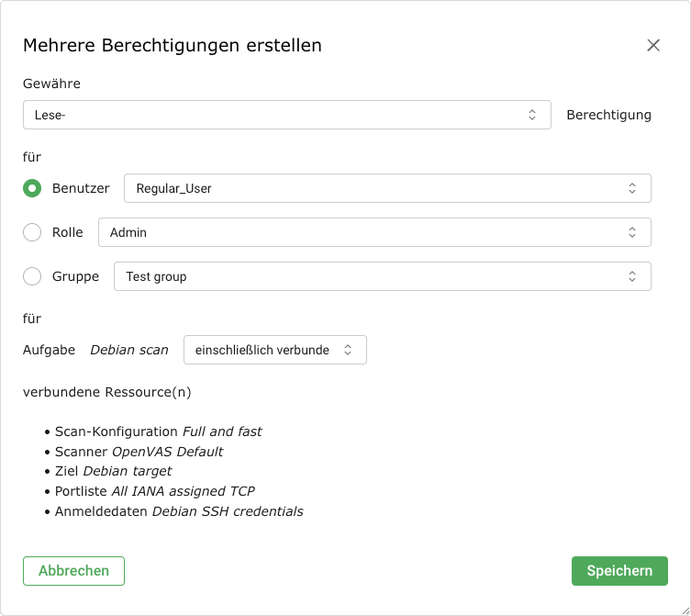Click the chevron arrows in Admin selector
The height and width of the screenshot is (616, 691).
(x=632, y=232)
